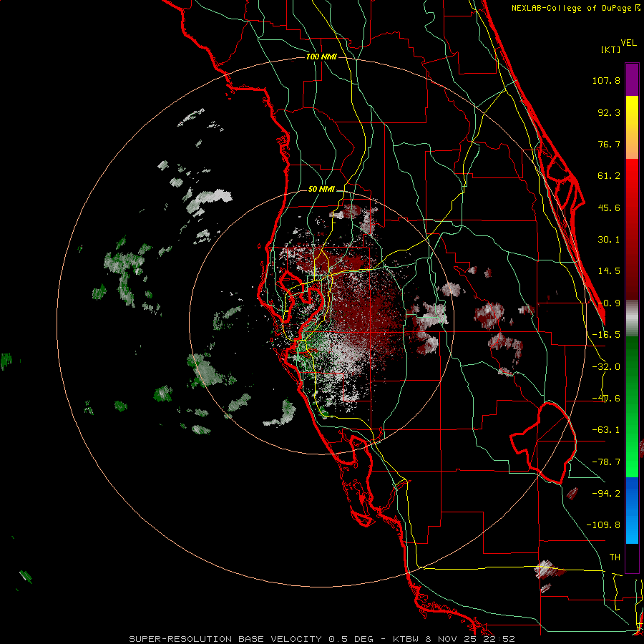644x644 pixels.
Task: Select the -47.6 legend value
Action: tap(606, 399)
